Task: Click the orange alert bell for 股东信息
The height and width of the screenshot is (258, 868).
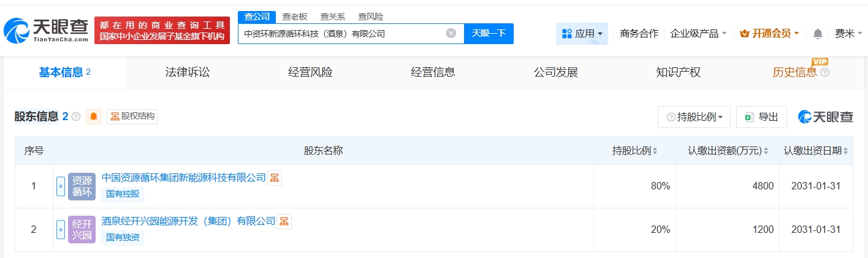Action: coord(94,116)
